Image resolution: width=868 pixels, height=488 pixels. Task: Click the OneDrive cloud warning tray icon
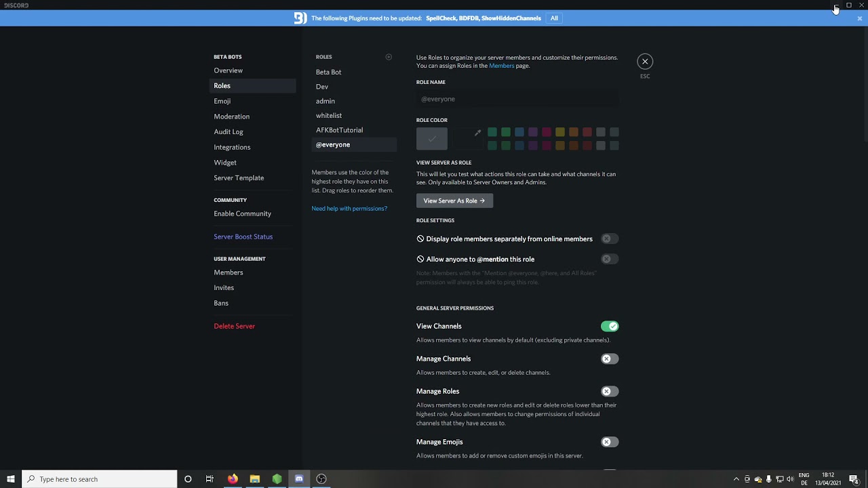[758, 479]
